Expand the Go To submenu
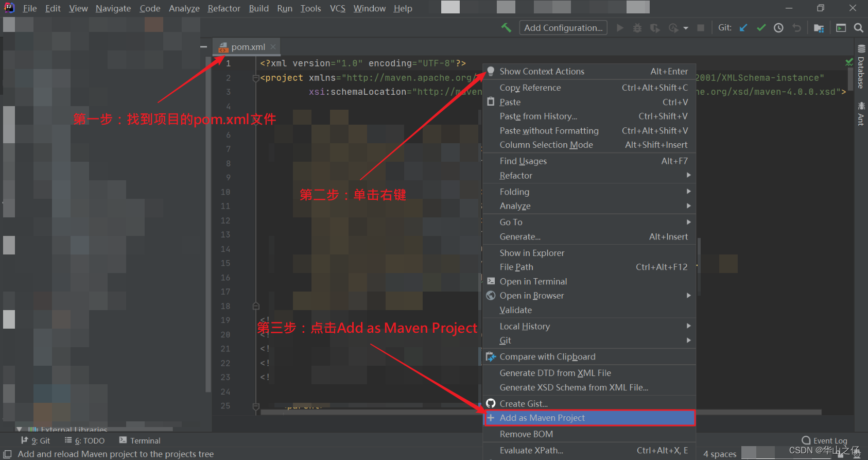868x460 pixels. [x=589, y=222]
